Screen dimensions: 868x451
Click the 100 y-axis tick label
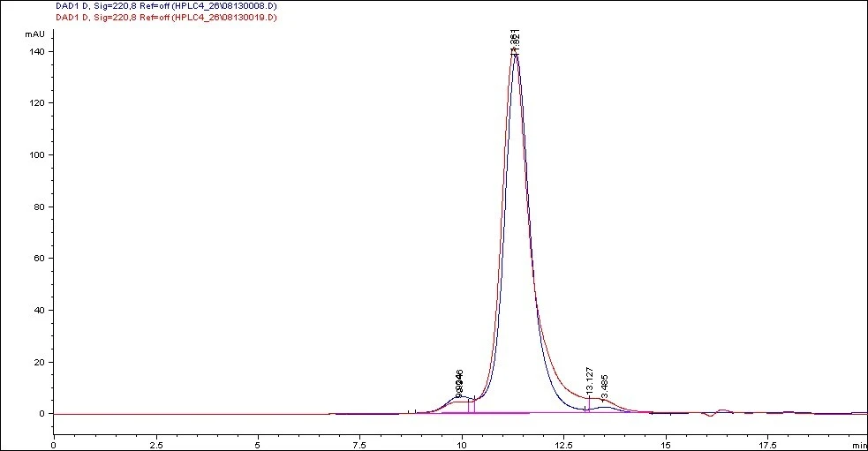point(37,155)
